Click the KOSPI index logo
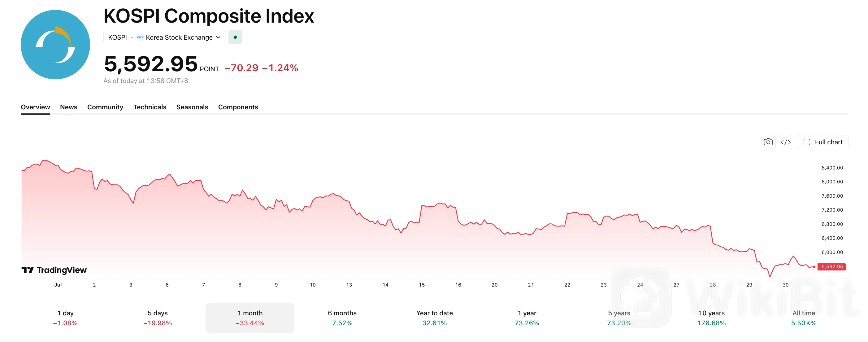 tap(55, 45)
